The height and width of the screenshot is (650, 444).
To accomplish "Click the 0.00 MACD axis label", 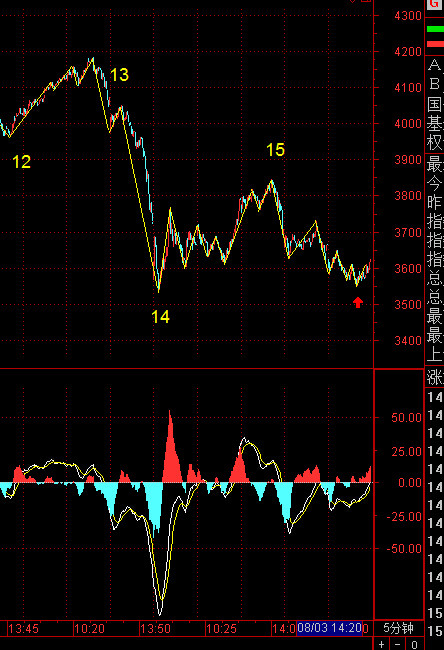I will click(410, 483).
